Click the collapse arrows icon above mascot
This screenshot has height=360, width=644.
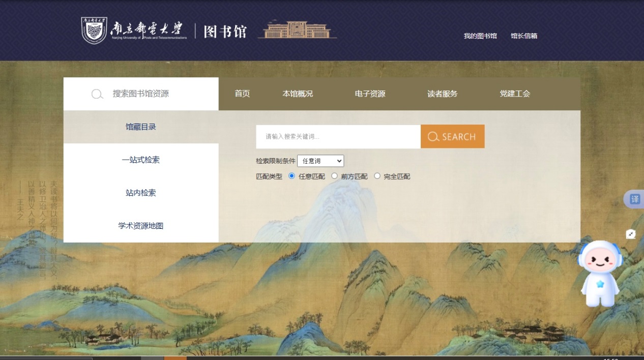(x=631, y=234)
